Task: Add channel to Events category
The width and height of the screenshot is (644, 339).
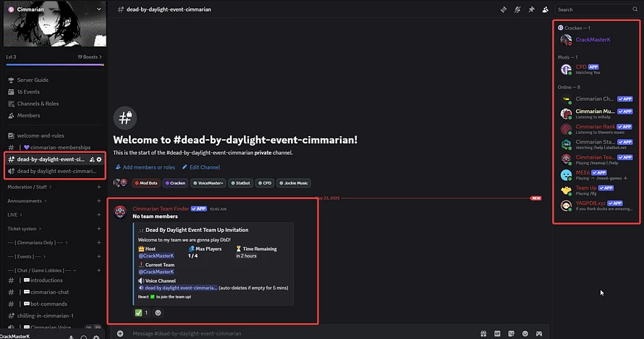Action: pos(99,257)
